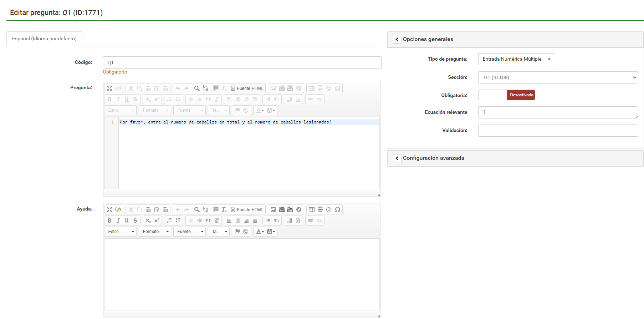Viewport: 644px width, 319px height.
Task: Click the smiley emoticon icon in Ayuda toolbar
Action: pos(329,209)
